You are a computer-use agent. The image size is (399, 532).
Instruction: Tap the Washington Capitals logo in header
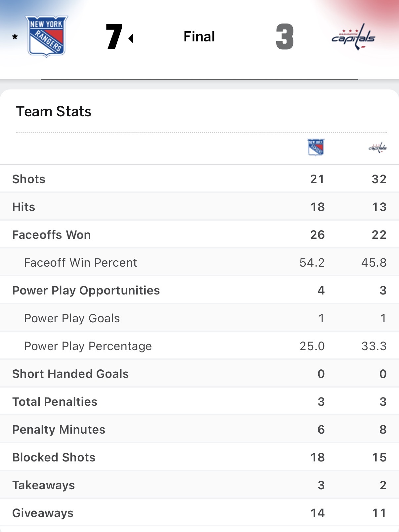coord(353,37)
